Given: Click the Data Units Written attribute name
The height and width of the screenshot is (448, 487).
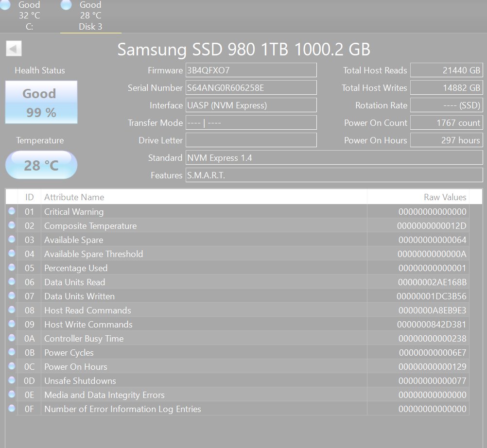Looking at the screenshot, I should tap(80, 296).
